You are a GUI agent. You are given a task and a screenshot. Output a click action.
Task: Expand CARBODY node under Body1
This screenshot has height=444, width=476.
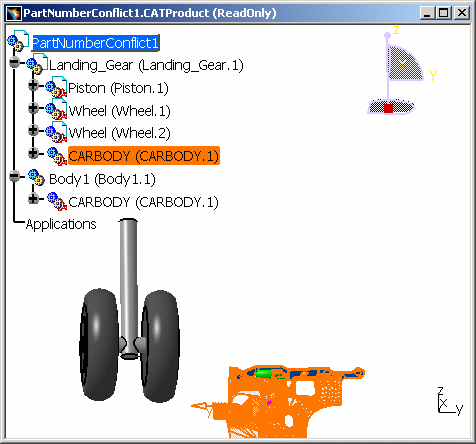tap(33, 199)
